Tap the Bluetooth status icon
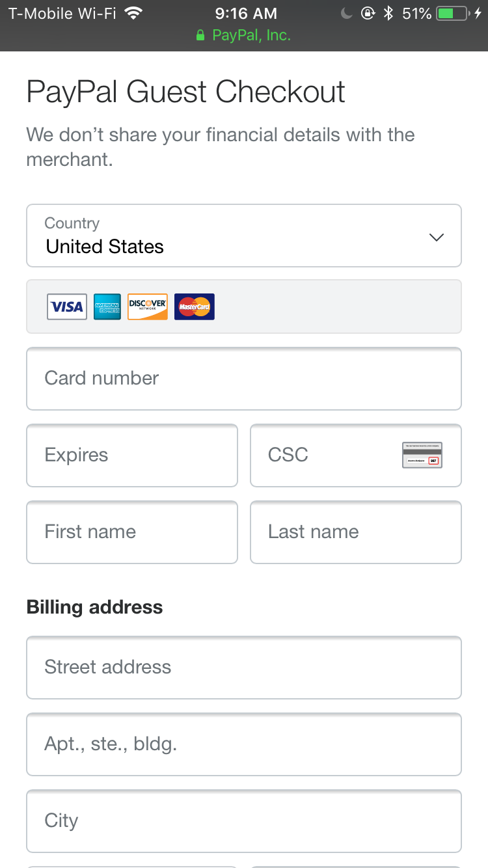Viewport: 488px width, 868px height. click(x=388, y=13)
